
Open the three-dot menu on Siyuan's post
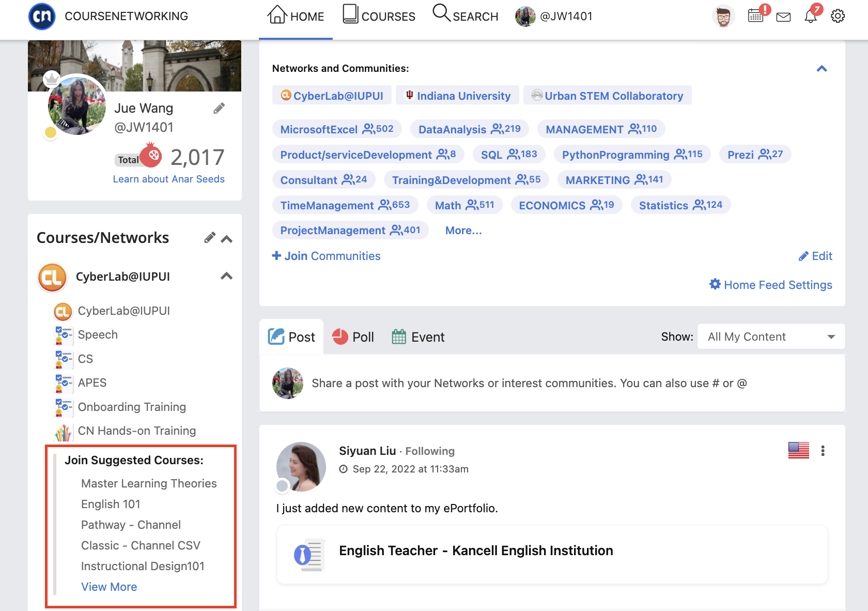[823, 451]
